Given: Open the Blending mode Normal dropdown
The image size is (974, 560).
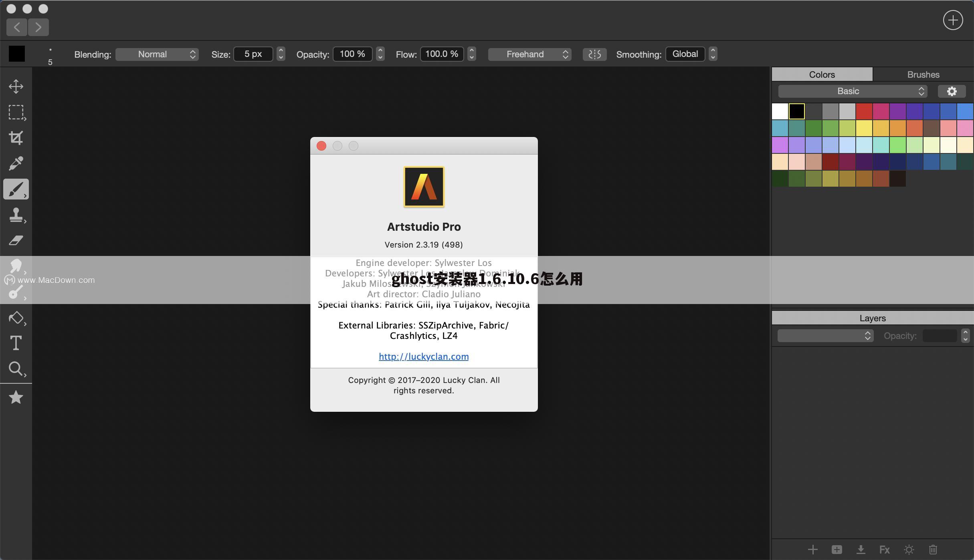Looking at the screenshot, I should (x=157, y=54).
